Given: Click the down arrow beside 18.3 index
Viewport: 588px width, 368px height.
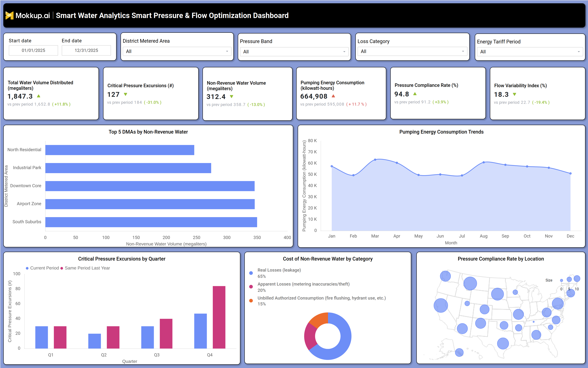Looking at the screenshot, I should coord(514,94).
